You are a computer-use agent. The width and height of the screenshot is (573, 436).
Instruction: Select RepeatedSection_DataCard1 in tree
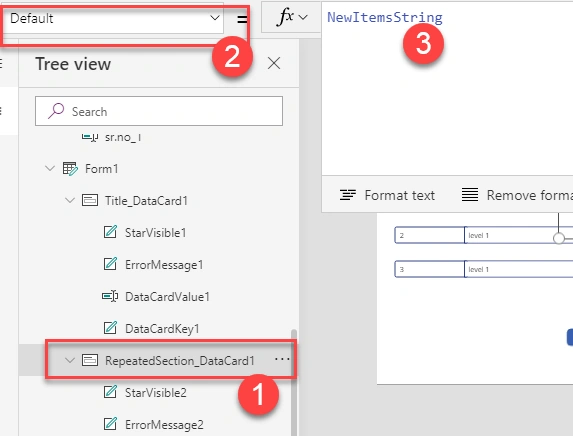point(179,361)
